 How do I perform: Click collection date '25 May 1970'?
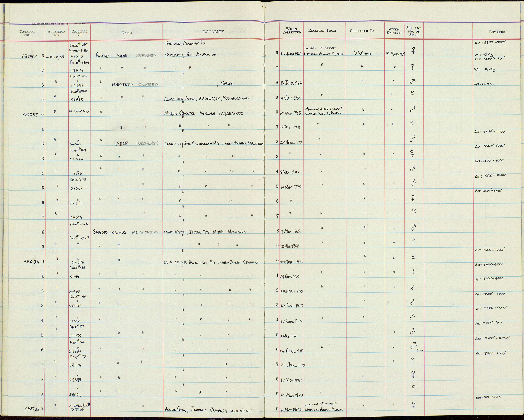coord(291,395)
